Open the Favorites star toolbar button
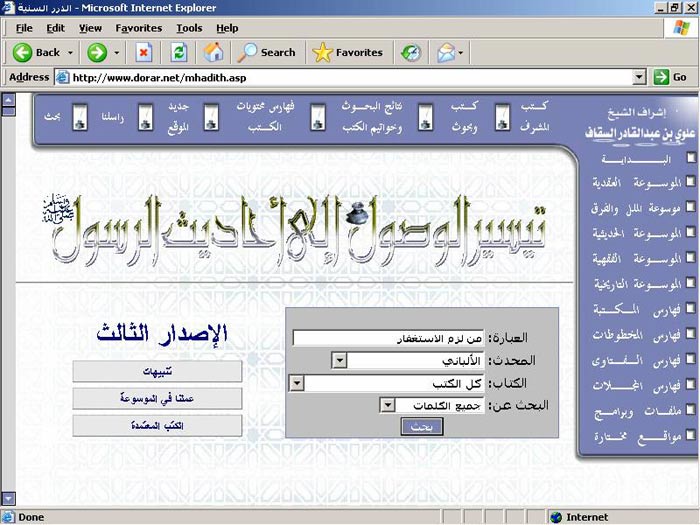This screenshot has height=525, width=700. pos(348,52)
